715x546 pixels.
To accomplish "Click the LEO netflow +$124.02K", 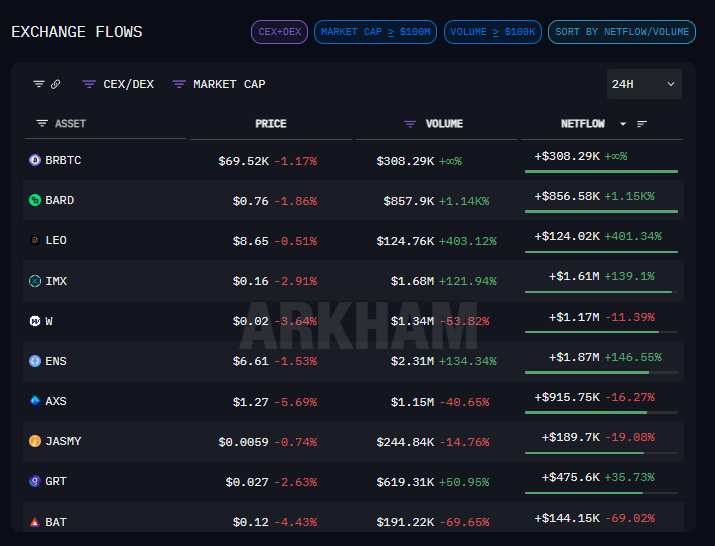I will tap(567, 236).
